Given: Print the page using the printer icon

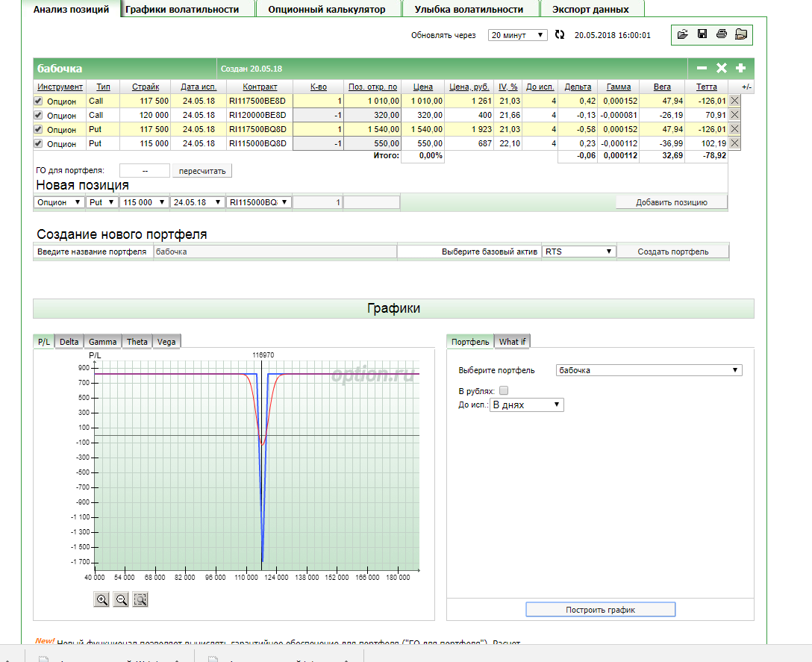Looking at the screenshot, I should (721, 34).
